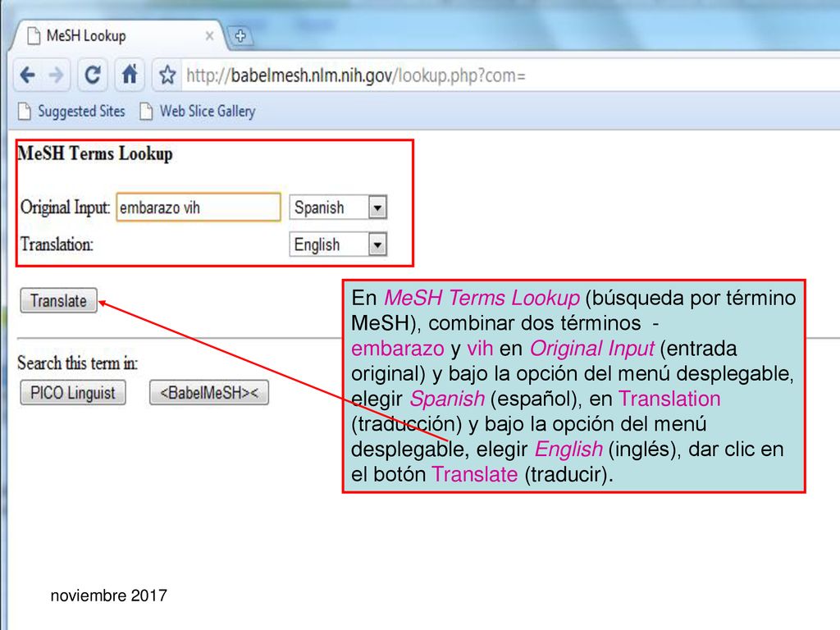
Task: Click the noviembre 2017 text
Action: (109, 596)
